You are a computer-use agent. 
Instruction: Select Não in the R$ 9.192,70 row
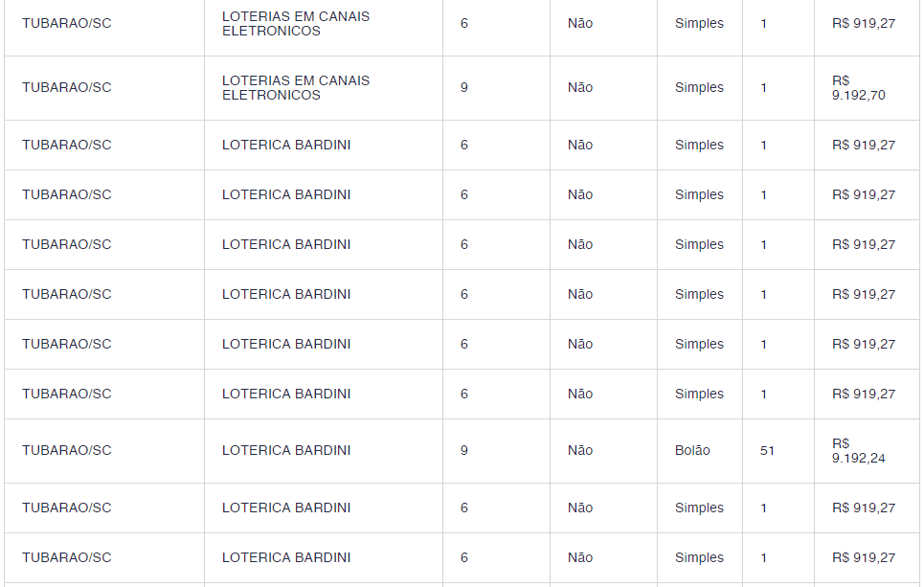580,88
